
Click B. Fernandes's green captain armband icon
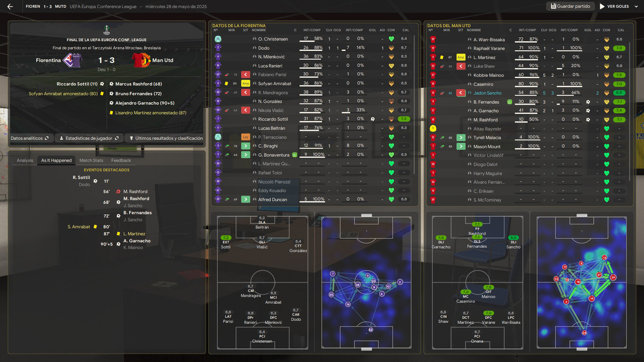coord(509,102)
